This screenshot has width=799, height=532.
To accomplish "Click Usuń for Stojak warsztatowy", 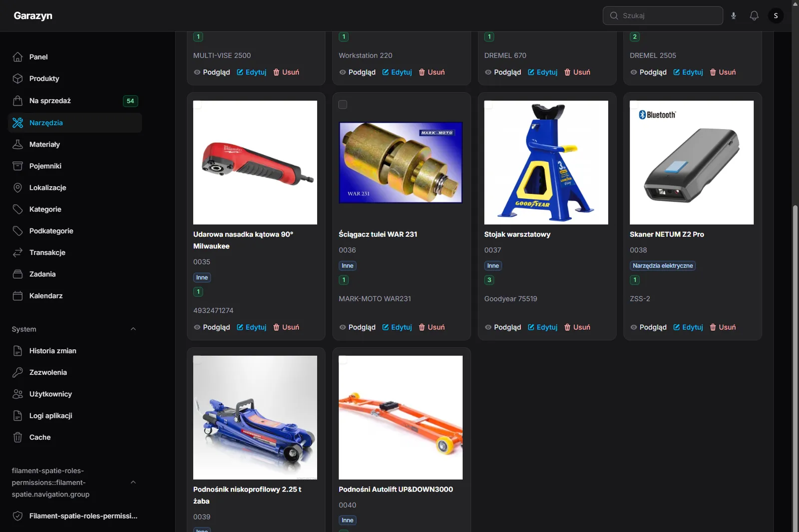I will point(577,327).
